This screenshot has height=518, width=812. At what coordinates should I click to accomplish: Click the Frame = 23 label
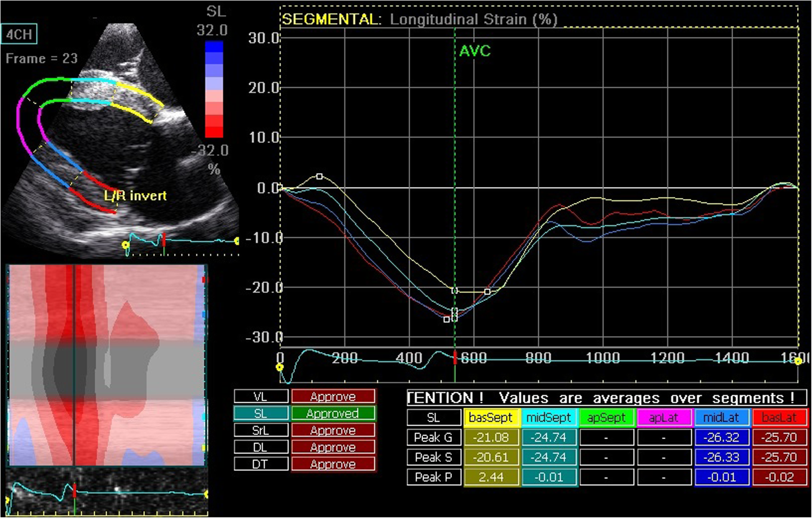(42, 58)
